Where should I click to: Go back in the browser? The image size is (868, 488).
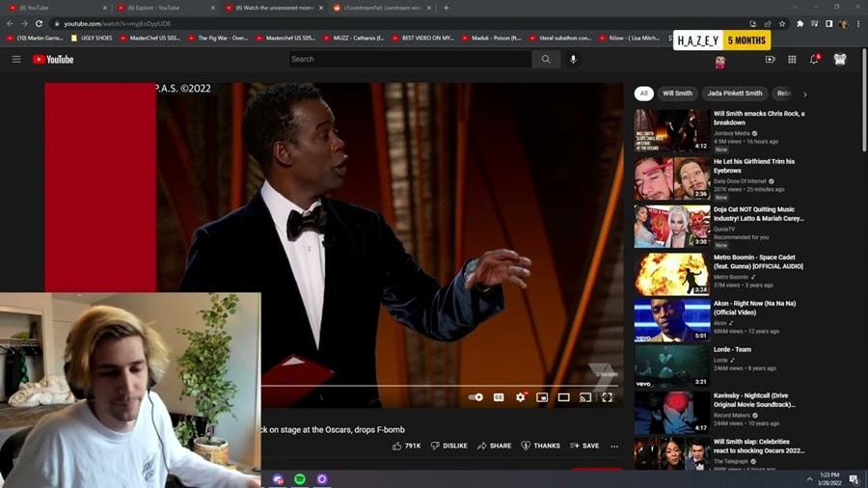(x=10, y=24)
